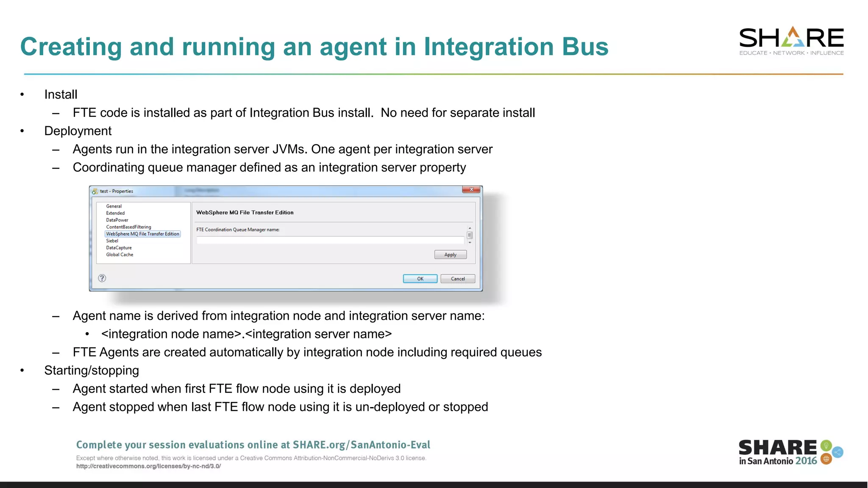Click scrollbar up arrow in properties panel
This screenshot has height=488, width=868.
point(470,228)
